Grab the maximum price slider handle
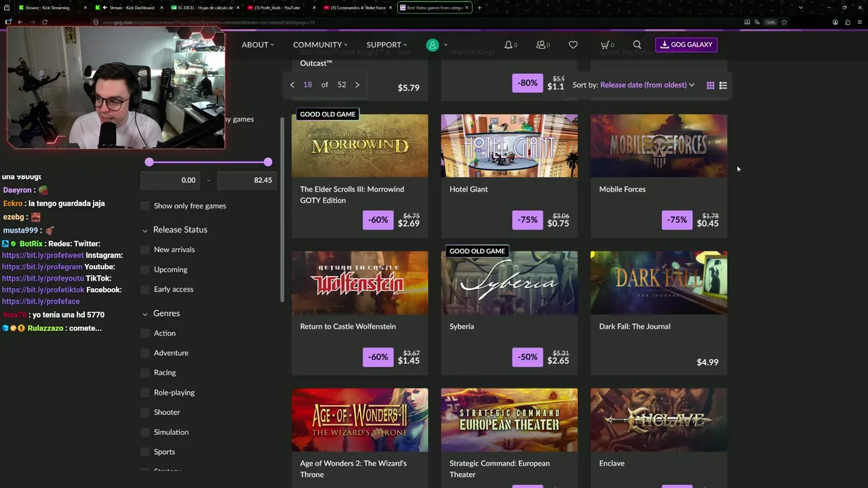Image resolution: width=868 pixels, height=488 pixels. tap(268, 162)
